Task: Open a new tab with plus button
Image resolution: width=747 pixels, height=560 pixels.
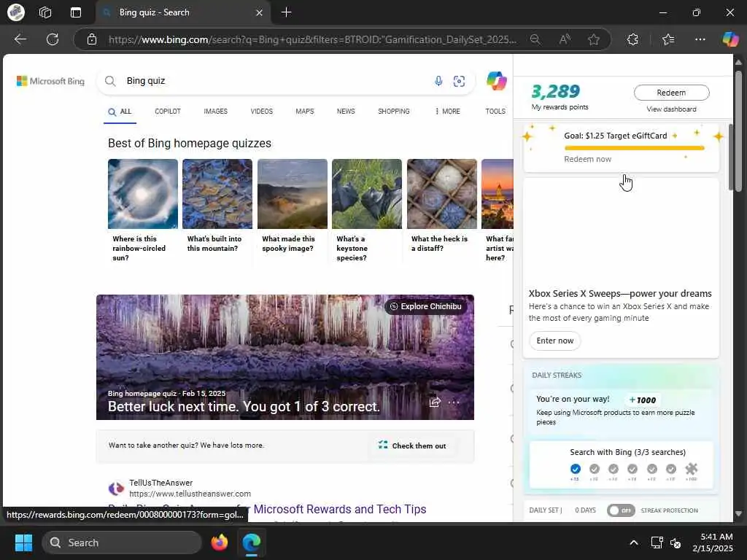Action: pos(286,12)
